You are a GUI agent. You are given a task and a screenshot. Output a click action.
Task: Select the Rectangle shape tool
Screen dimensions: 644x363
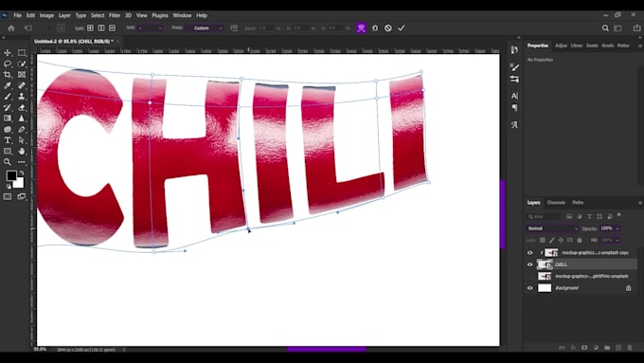(8, 151)
